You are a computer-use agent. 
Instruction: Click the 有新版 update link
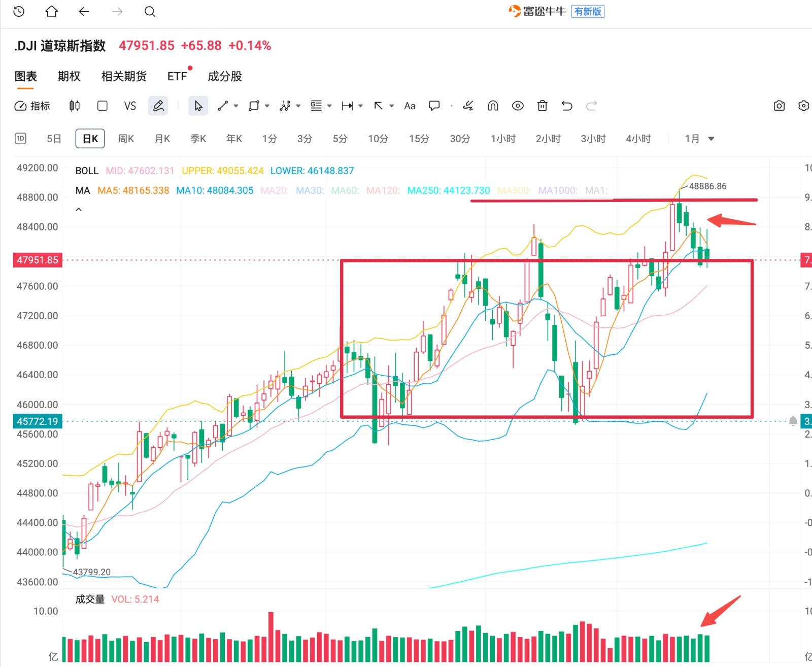point(588,11)
